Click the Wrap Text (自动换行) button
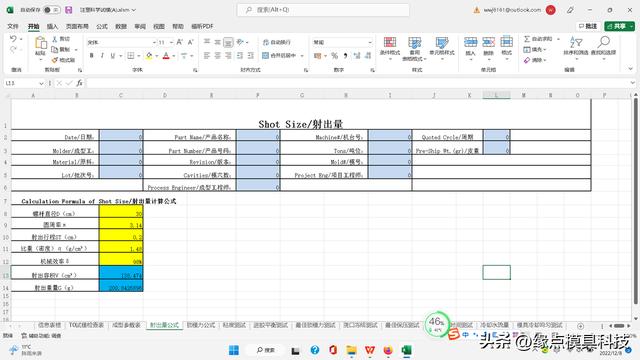640x360 pixels. 276,42
